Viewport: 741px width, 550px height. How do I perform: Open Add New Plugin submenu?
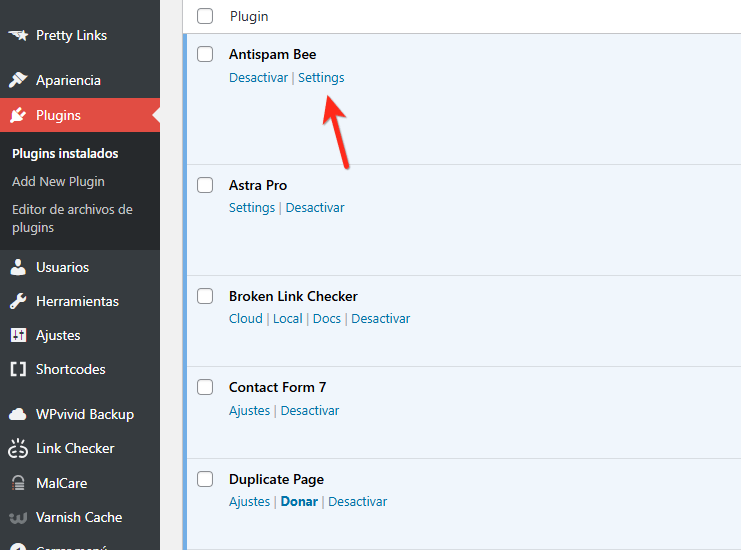(58, 181)
